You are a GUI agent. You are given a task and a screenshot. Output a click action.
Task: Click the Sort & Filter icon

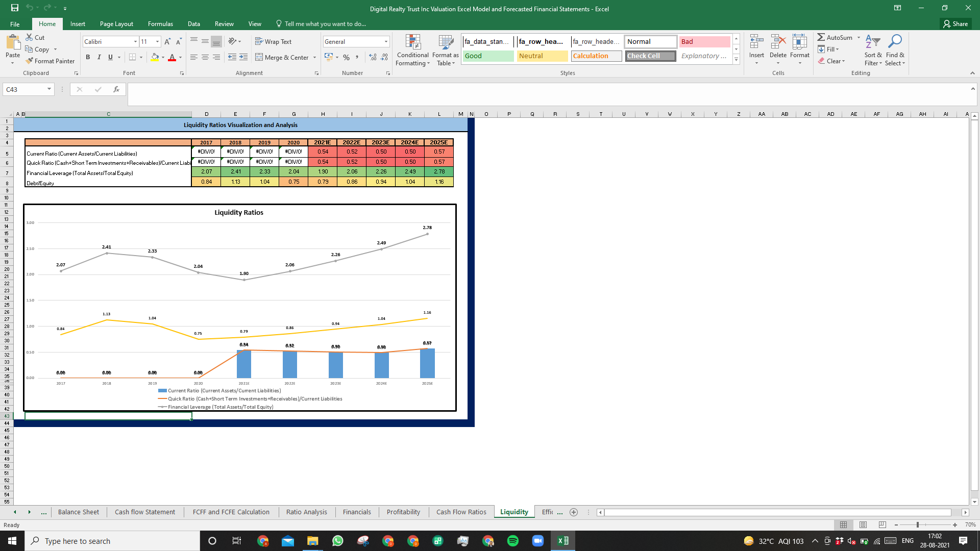click(873, 42)
